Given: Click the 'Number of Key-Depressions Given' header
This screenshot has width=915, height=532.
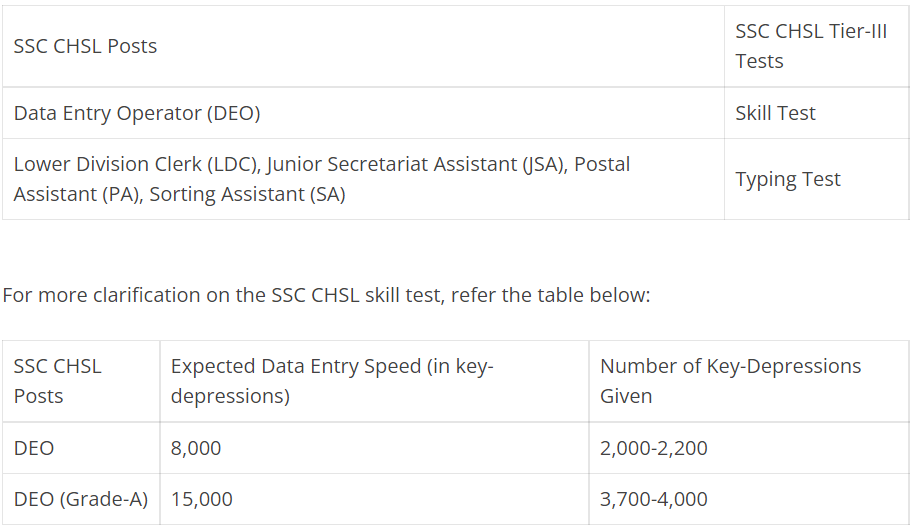Looking at the screenshot, I should point(731,381).
